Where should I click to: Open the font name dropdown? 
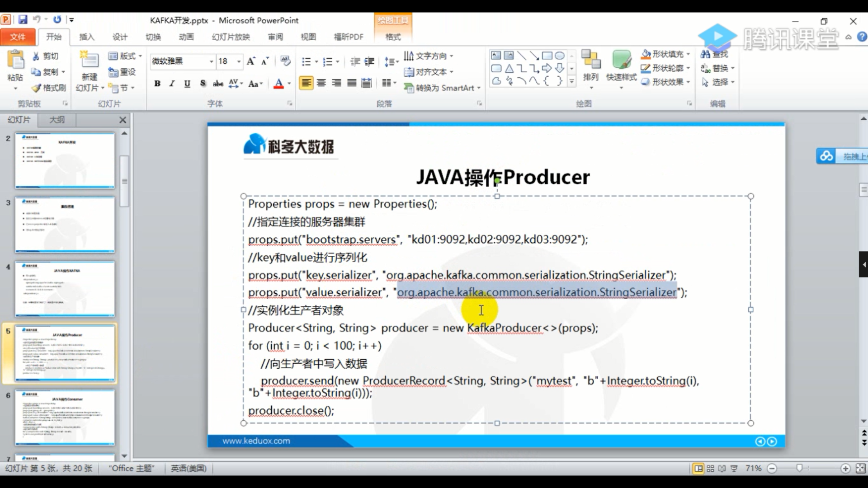211,61
